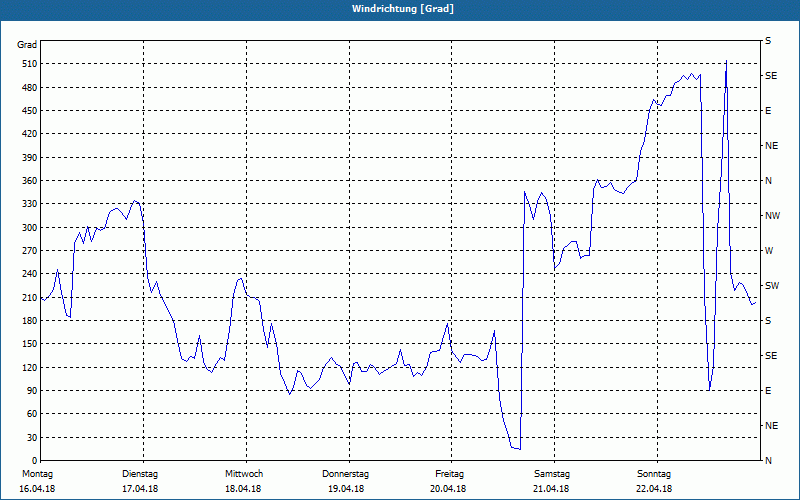The height and width of the screenshot is (500, 800).
Task: Click the 'NW' compass label on right axis
Action: pos(772,216)
